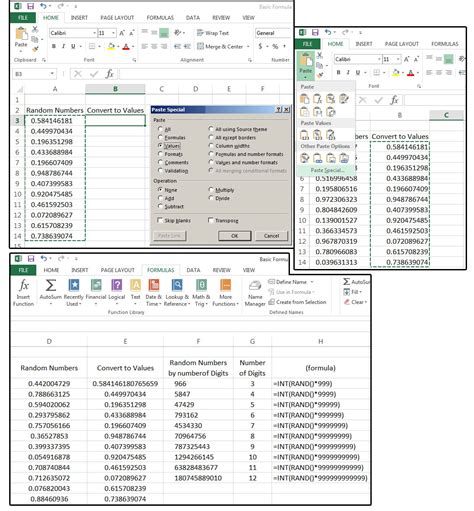Click formula bar input in top-left window
The image size is (474, 511).
pyautogui.click(x=205, y=74)
